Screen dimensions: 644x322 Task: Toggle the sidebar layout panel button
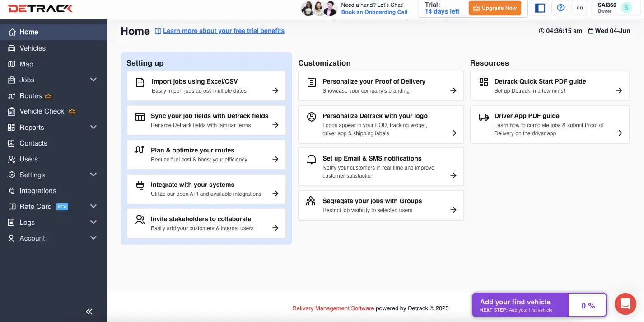pos(540,8)
